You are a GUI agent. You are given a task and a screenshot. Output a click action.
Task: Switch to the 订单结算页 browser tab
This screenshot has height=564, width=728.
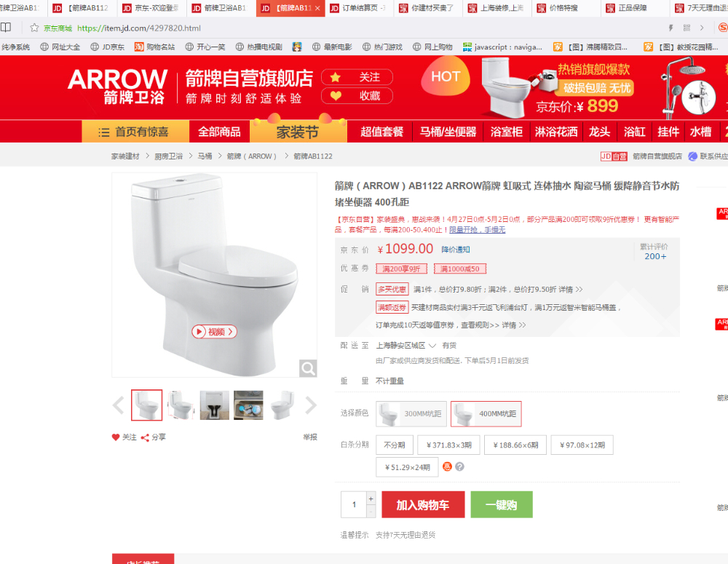(360, 8)
